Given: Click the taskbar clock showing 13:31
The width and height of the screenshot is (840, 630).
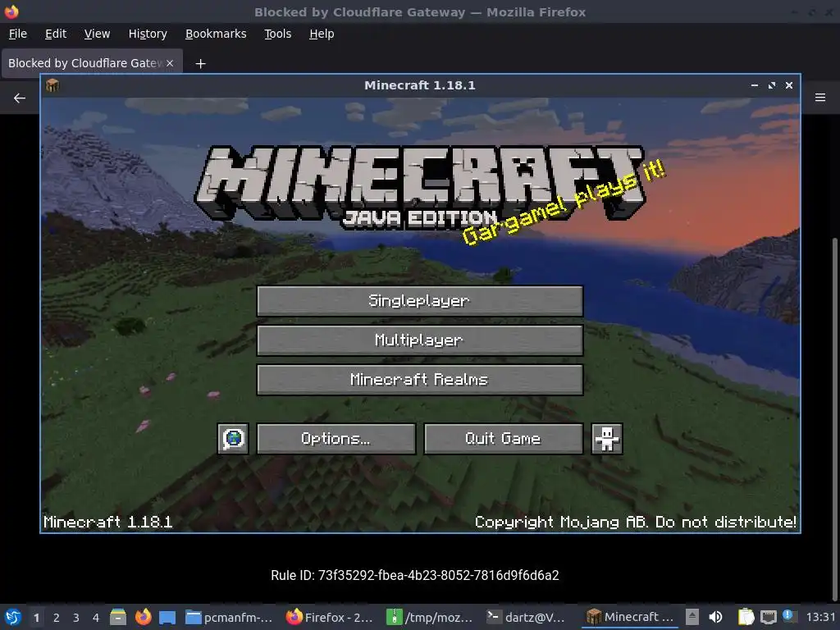Looking at the screenshot, I should [820, 617].
